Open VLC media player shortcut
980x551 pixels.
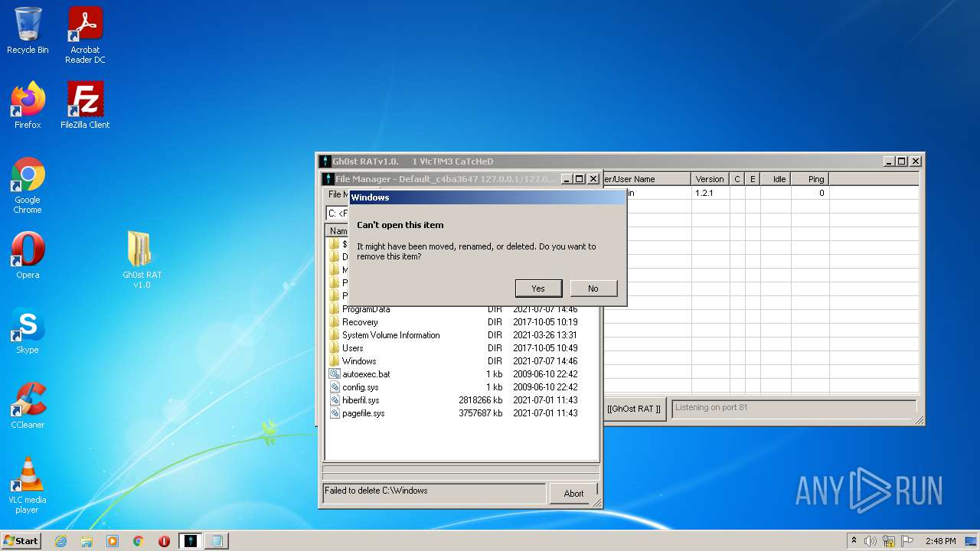point(28,485)
